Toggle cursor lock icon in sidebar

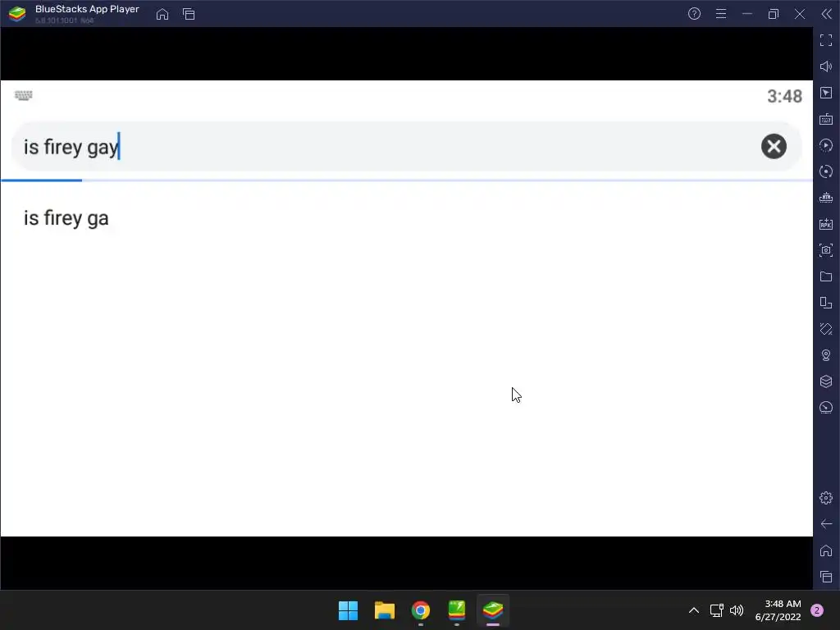(826, 93)
